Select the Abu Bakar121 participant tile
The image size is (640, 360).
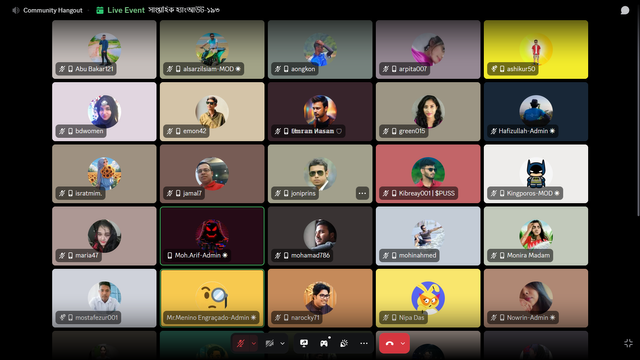(104, 49)
